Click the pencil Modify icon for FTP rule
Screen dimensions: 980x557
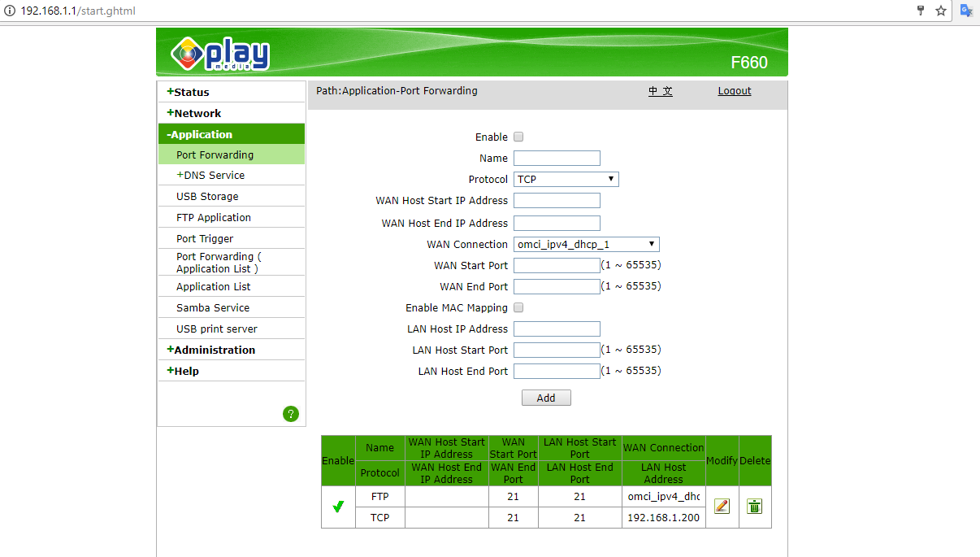point(722,507)
